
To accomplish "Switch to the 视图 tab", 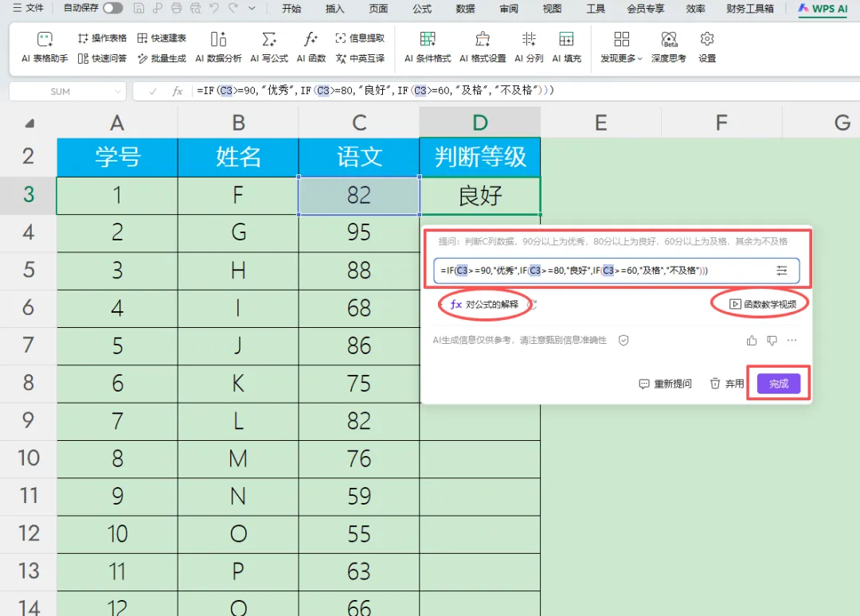I will coord(553,8).
